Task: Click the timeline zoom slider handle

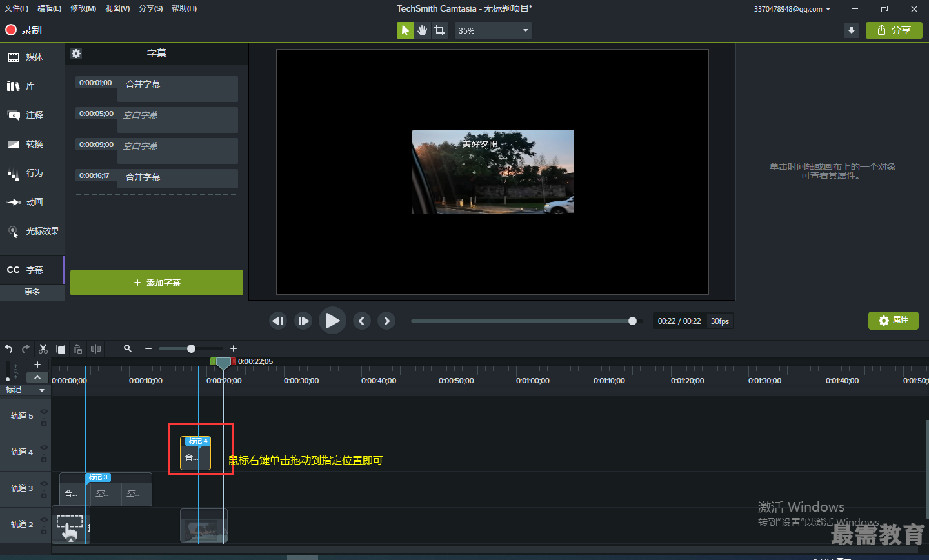Action: 191,348
